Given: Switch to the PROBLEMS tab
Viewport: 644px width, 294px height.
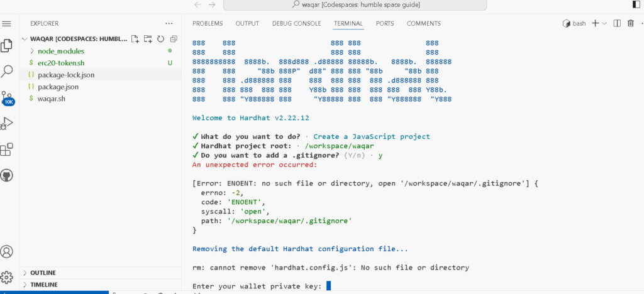Looking at the screenshot, I should (x=208, y=23).
